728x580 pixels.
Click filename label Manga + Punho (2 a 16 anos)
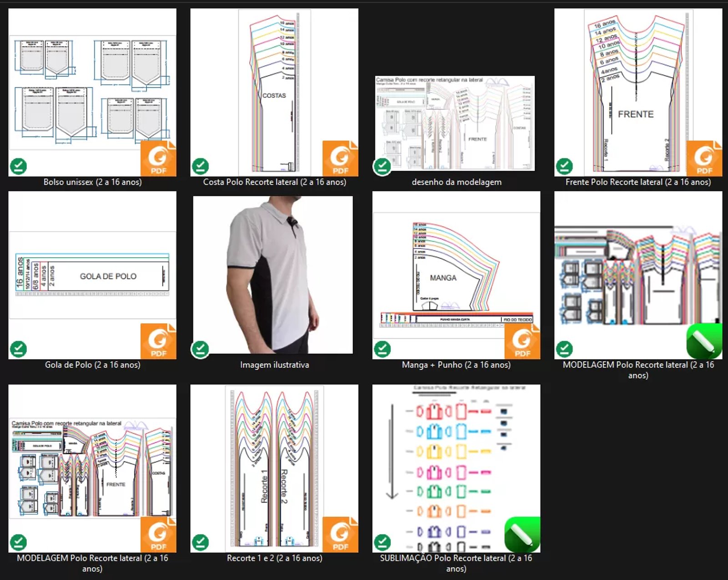(x=456, y=365)
